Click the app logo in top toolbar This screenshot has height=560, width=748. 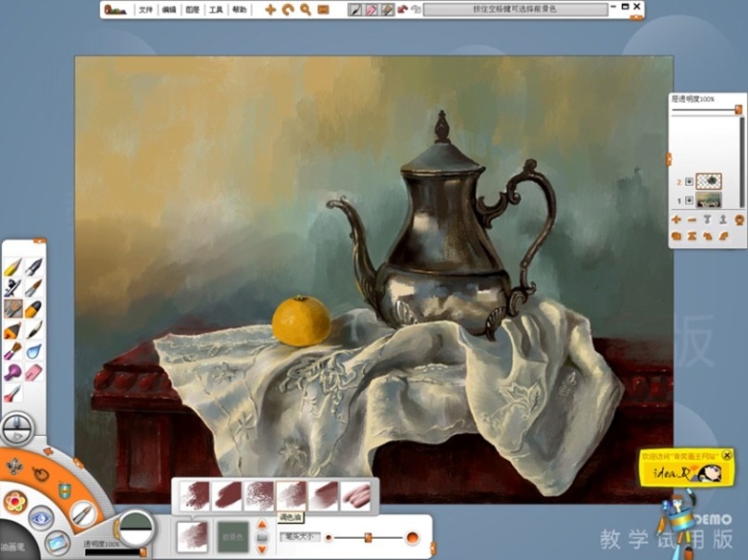pyautogui.click(x=115, y=9)
